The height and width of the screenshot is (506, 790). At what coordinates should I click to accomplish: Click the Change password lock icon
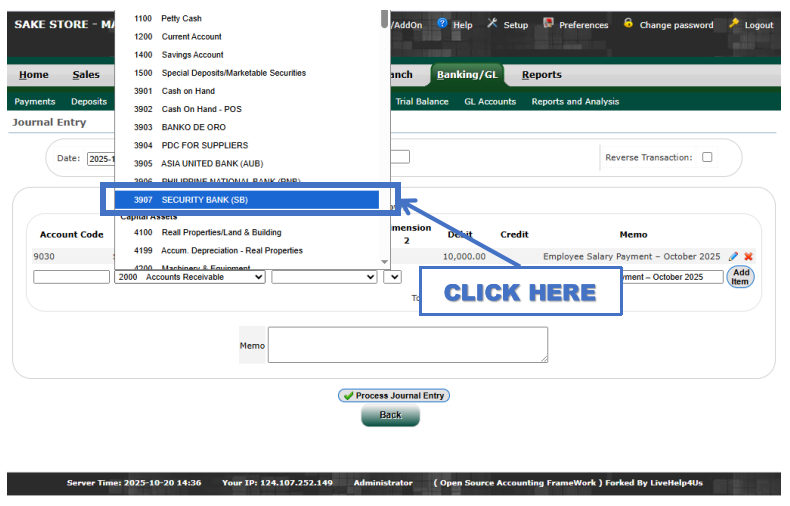[628, 24]
